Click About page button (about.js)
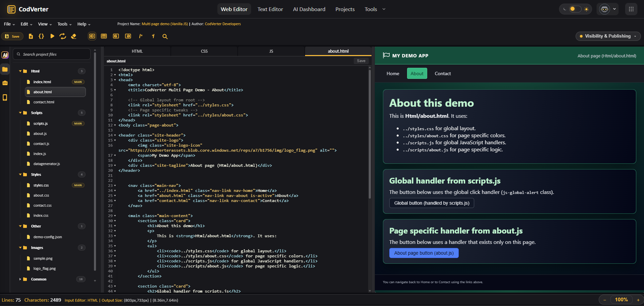The height and width of the screenshot is (306, 644). click(x=424, y=253)
